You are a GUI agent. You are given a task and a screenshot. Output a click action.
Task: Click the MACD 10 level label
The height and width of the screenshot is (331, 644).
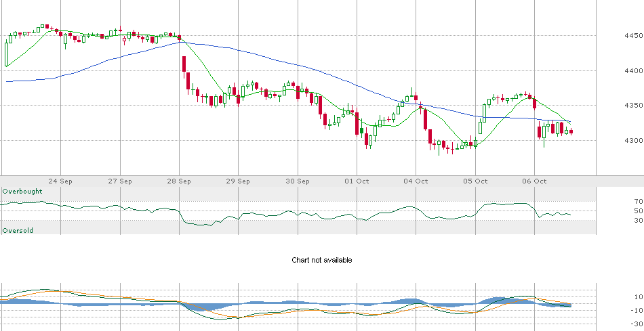639,297
